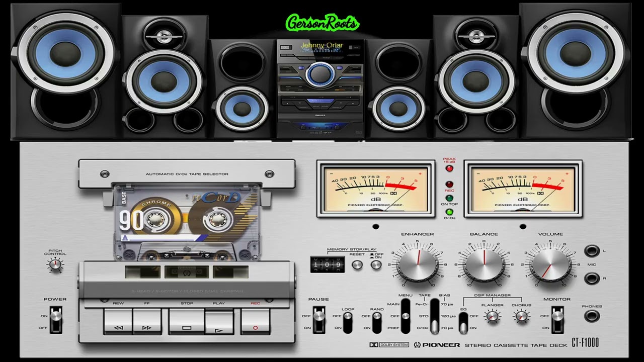Click the MIC R input jack
This screenshot has width=644, height=362.
point(592,278)
